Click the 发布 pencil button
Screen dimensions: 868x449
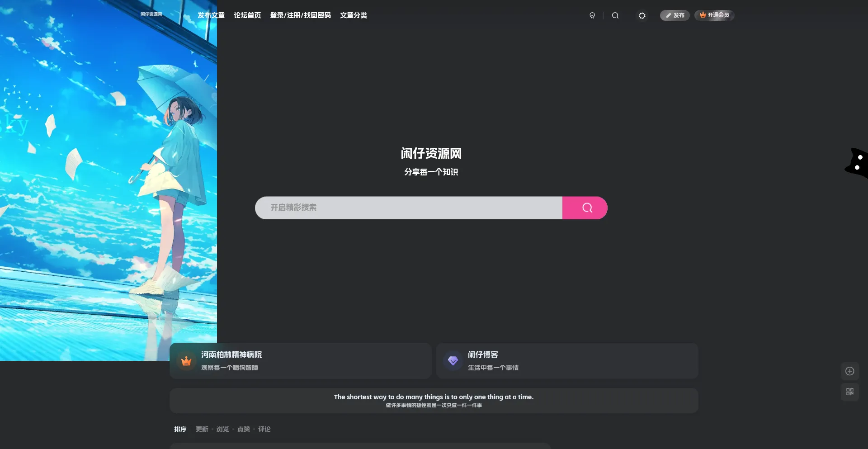pyautogui.click(x=675, y=15)
